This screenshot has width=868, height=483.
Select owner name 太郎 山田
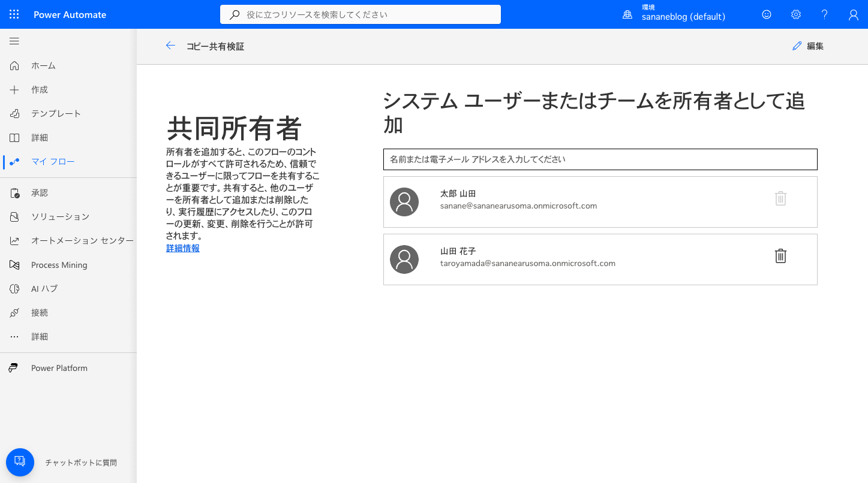pos(458,194)
